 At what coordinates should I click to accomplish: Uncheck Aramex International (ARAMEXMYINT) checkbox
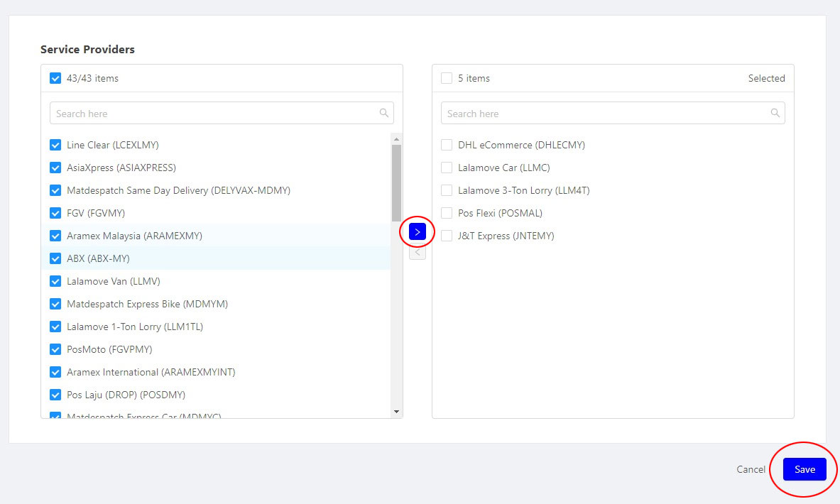[55, 372]
